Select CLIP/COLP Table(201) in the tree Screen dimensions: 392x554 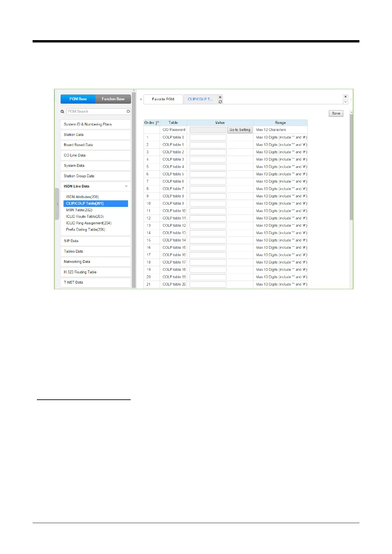coord(95,204)
